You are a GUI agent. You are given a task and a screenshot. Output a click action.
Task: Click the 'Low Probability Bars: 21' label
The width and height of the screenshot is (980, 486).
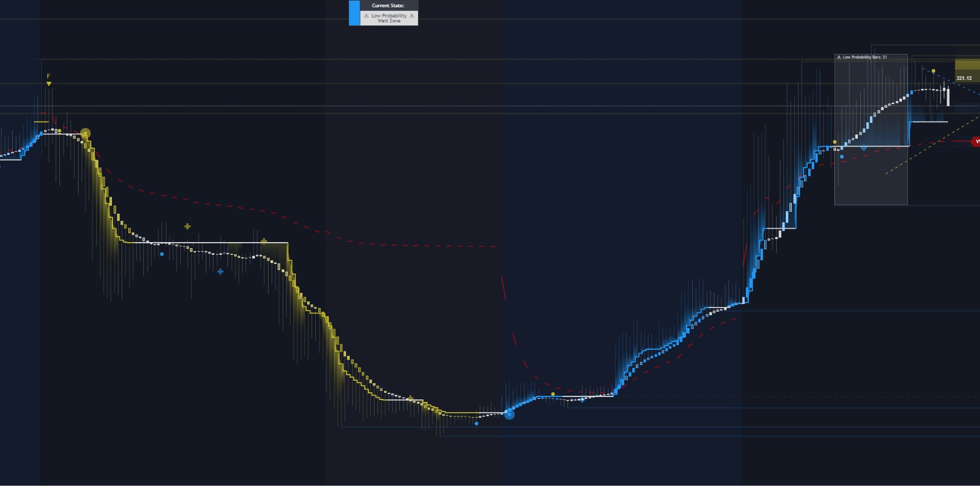coord(864,57)
